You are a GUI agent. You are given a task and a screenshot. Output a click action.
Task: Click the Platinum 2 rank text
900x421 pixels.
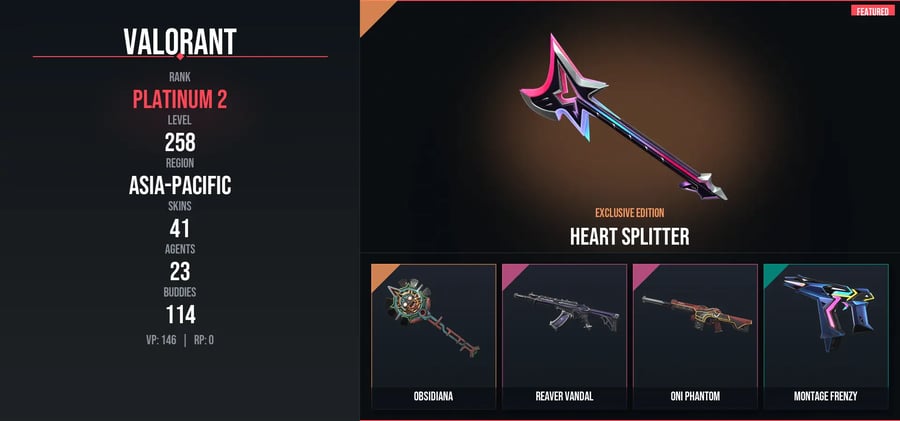point(180,99)
